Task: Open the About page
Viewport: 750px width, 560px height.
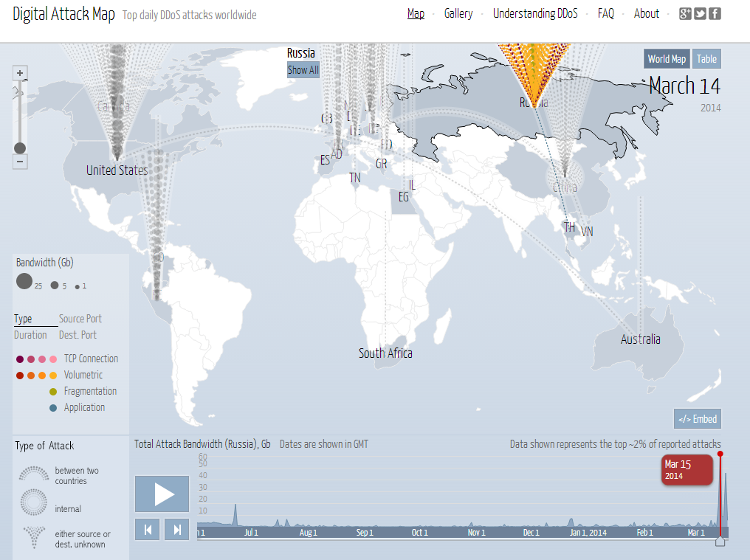Action: coord(646,14)
